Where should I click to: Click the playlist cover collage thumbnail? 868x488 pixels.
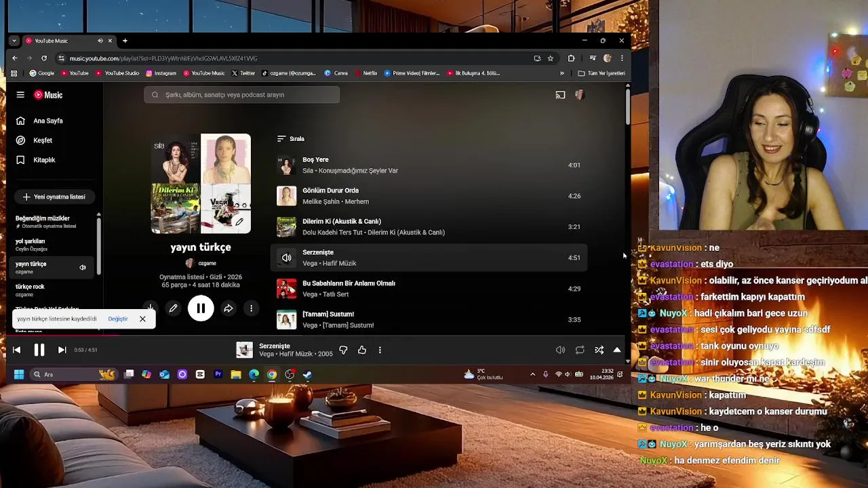point(201,184)
